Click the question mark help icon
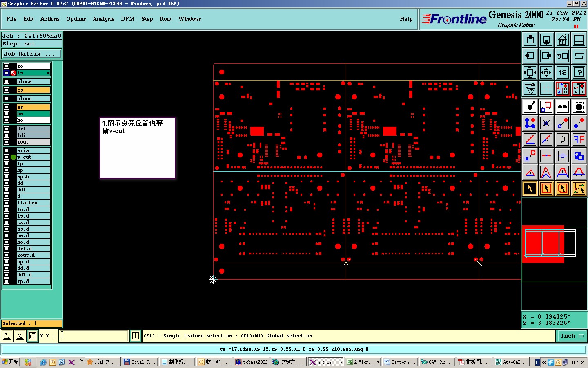This screenshot has width=588, height=368. coord(579,72)
